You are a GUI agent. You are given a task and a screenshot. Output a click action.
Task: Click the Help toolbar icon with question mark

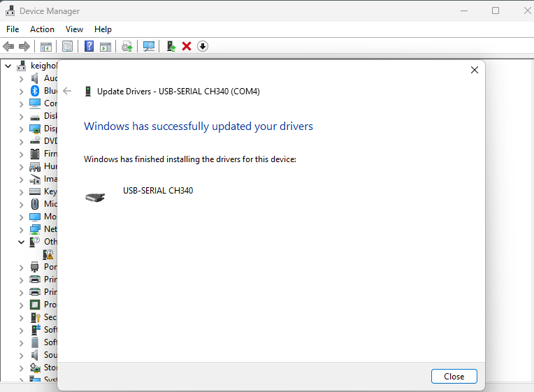pyautogui.click(x=89, y=46)
